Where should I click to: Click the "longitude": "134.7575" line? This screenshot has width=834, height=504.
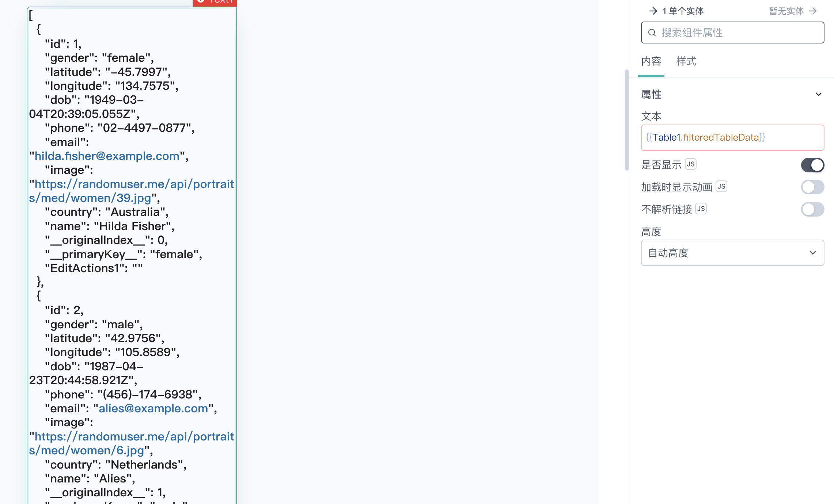click(111, 86)
